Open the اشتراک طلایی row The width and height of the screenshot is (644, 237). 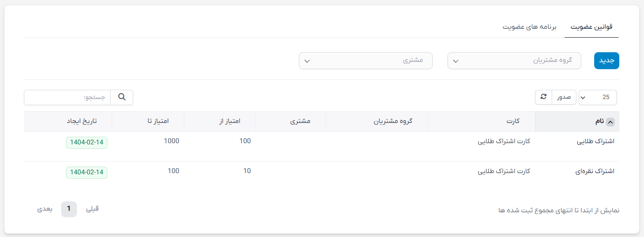pos(322,146)
